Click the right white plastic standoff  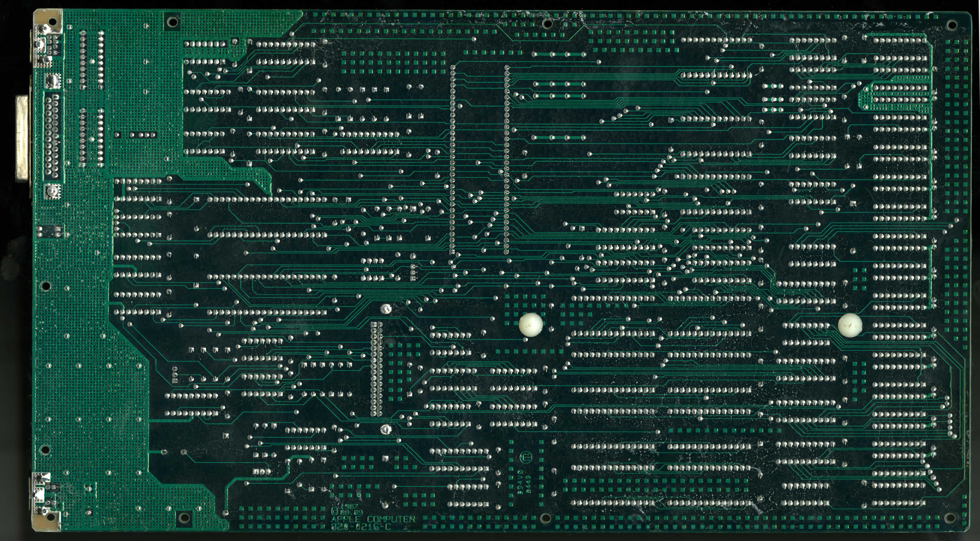pos(850,325)
